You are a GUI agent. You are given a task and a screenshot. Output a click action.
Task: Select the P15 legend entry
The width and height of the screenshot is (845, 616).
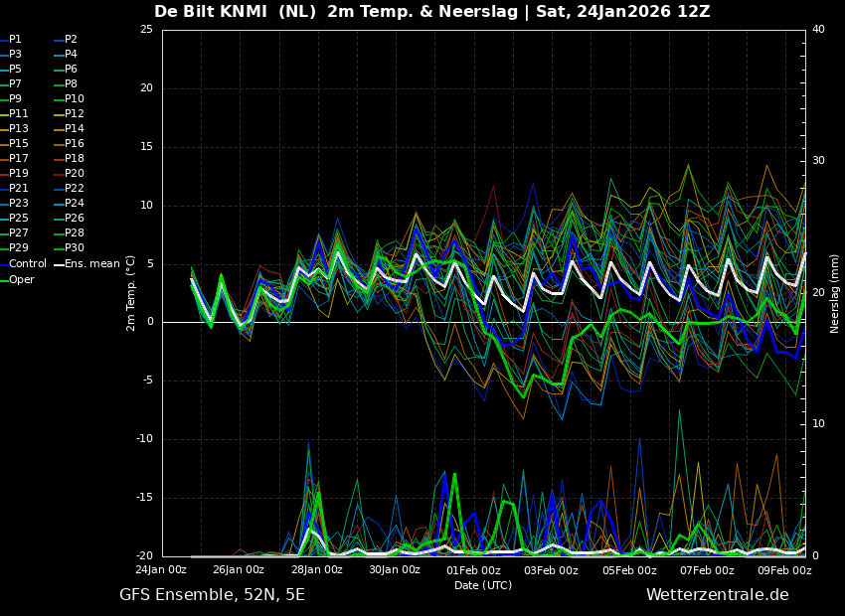coord(14,143)
